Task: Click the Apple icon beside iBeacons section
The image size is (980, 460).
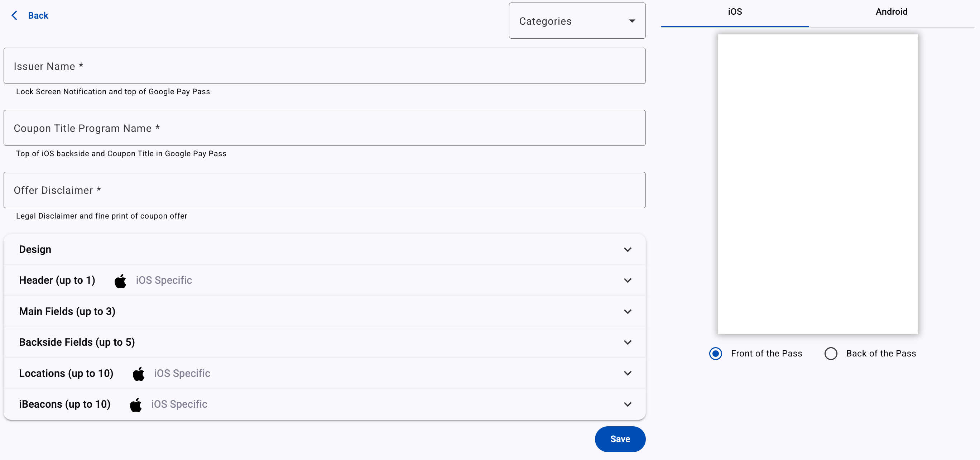Action: coord(136,404)
